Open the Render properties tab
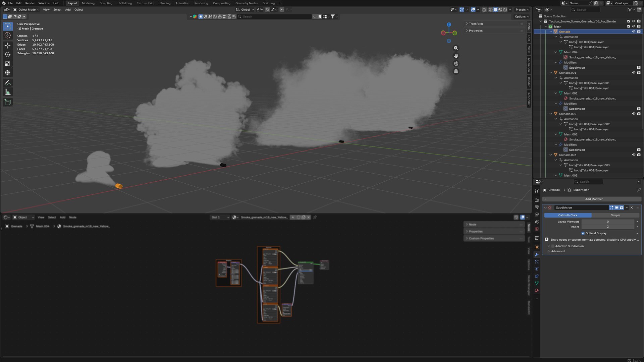The height and width of the screenshot is (362, 644). point(537,200)
